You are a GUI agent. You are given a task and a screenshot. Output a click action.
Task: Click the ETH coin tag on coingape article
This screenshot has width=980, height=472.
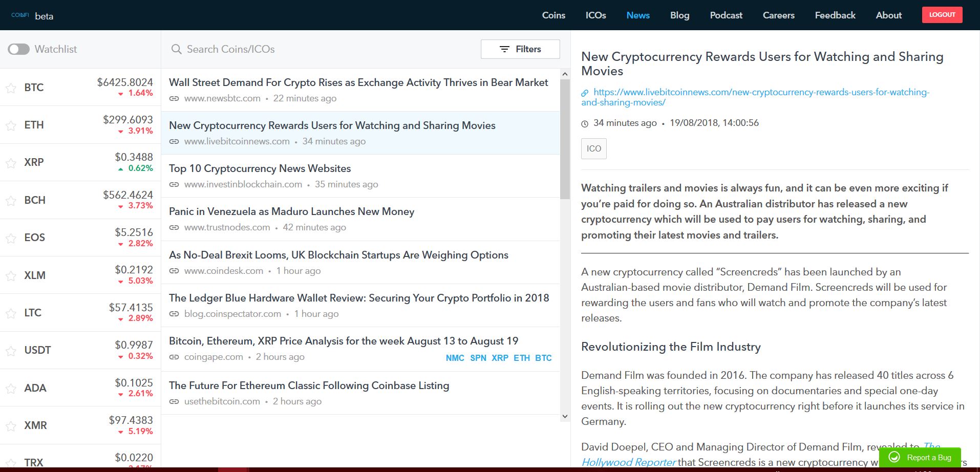click(x=522, y=358)
